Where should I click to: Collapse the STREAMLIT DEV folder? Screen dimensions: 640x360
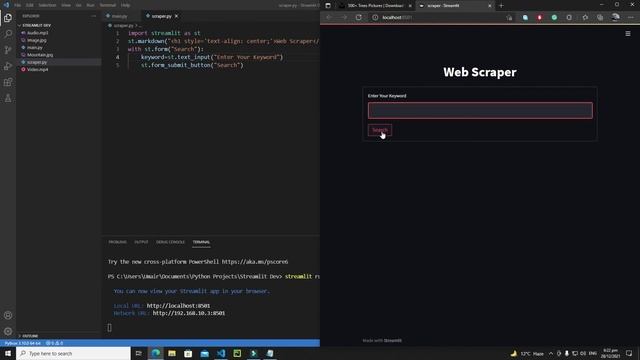36,25
